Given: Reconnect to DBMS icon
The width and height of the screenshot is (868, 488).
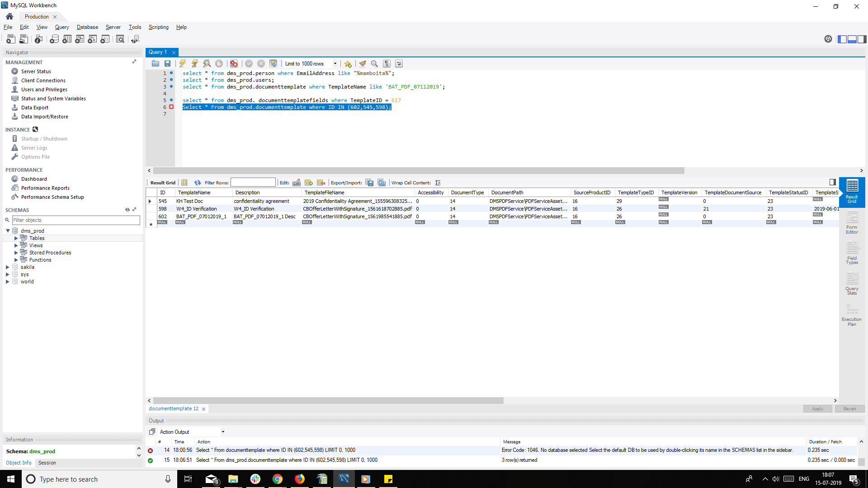Looking at the screenshot, I should (135, 39).
